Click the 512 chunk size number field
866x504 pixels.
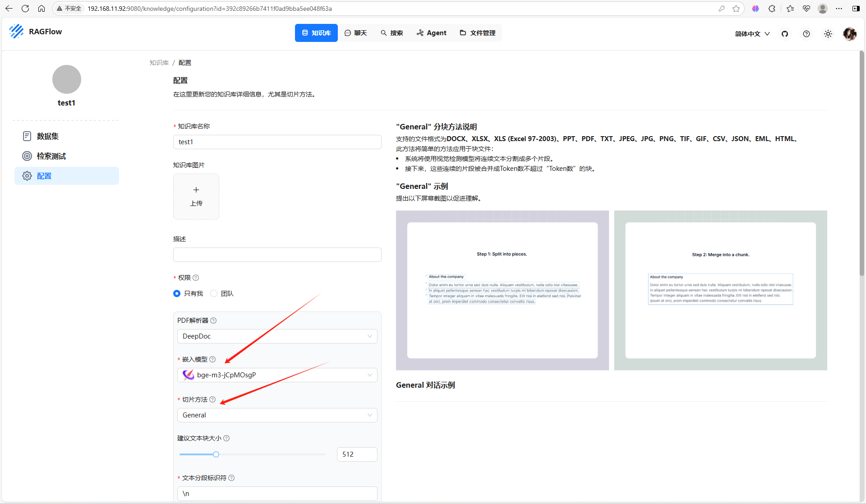357,454
